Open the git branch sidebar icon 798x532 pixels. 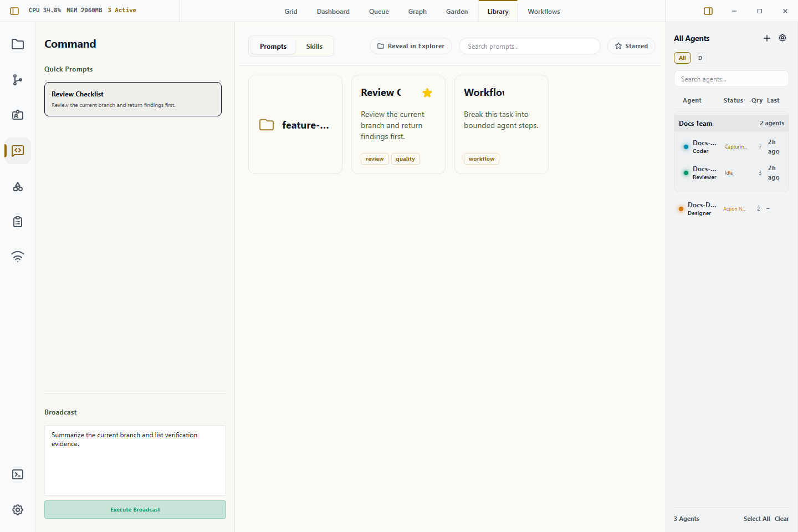[18, 80]
